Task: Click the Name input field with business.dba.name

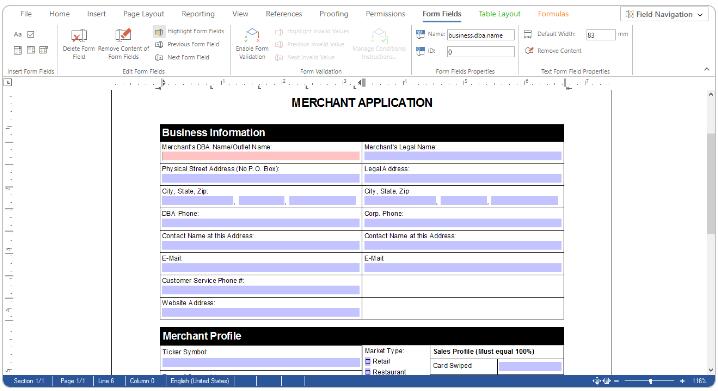Action: click(481, 35)
